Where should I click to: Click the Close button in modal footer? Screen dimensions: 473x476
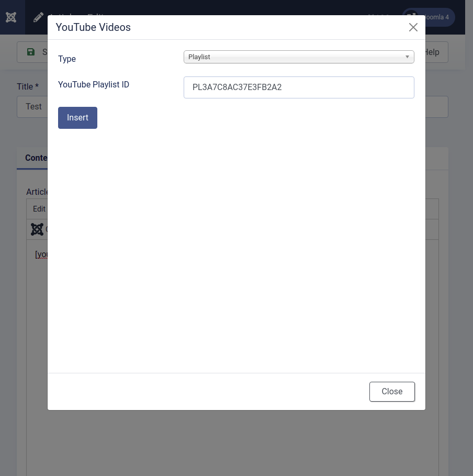(x=392, y=392)
